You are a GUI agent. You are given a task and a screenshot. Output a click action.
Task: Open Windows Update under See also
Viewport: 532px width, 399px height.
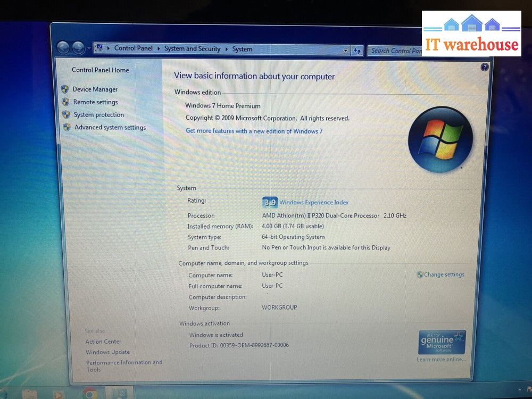click(x=107, y=352)
